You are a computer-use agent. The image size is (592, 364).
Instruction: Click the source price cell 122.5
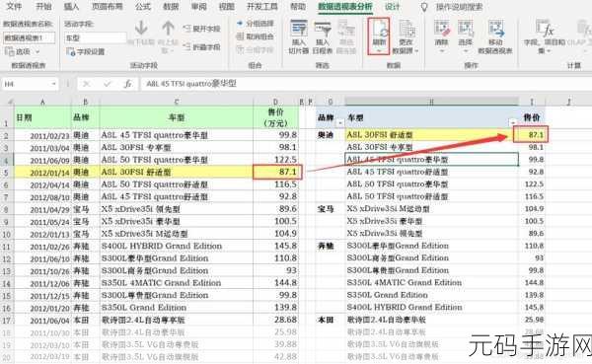[x=275, y=160]
